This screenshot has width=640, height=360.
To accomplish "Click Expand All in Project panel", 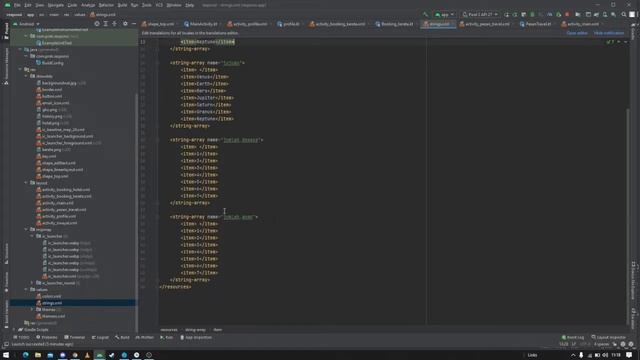I will click(x=106, y=24).
